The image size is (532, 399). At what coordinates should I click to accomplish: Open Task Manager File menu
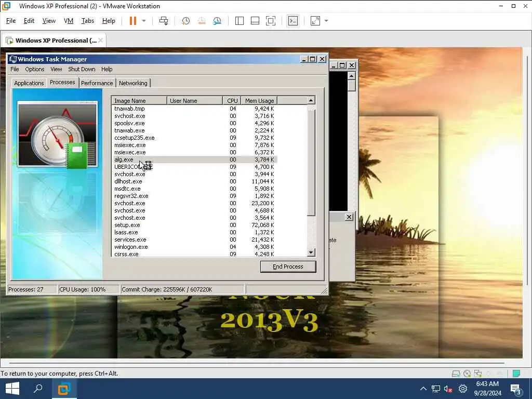point(15,69)
